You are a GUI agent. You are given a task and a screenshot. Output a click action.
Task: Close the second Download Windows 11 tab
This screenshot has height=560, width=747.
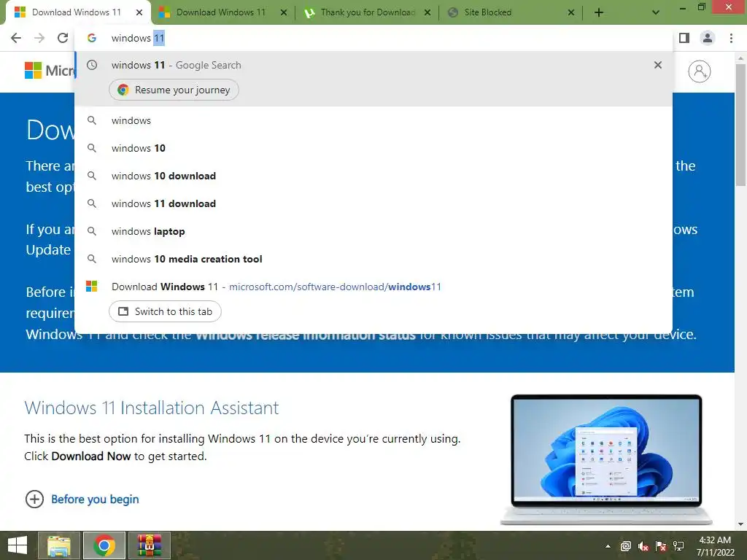coord(284,13)
